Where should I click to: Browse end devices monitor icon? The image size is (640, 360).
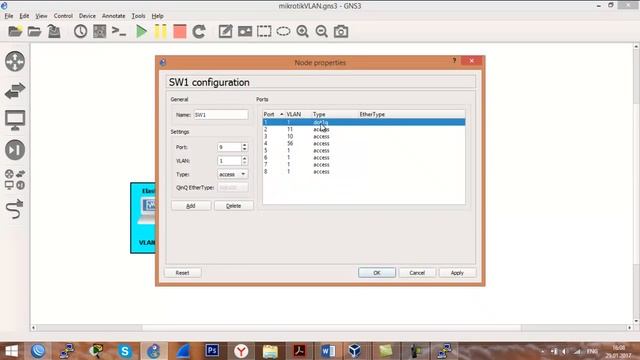tap(15, 120)
